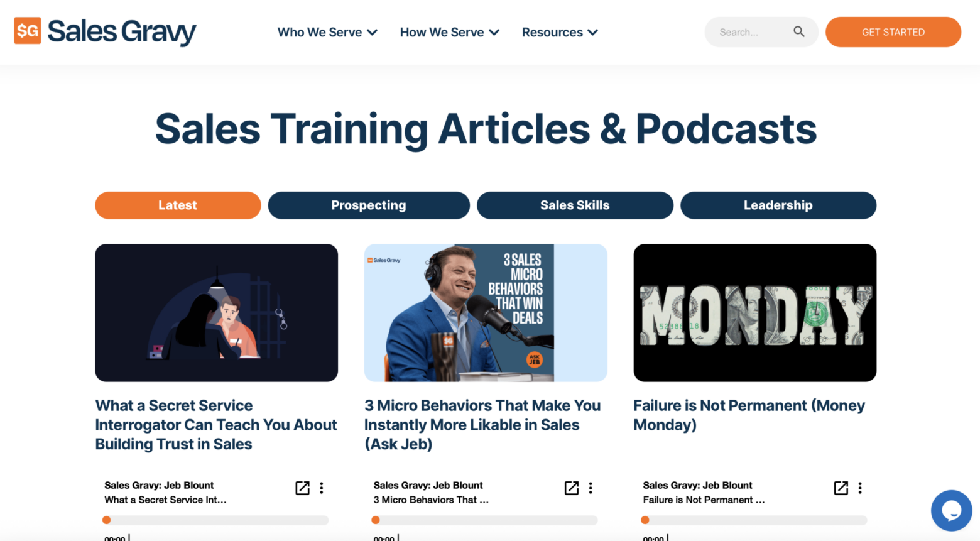The image size is (980, 541).
Task: Click the Secret Service episode progress slider
Action: coord(215,520)
